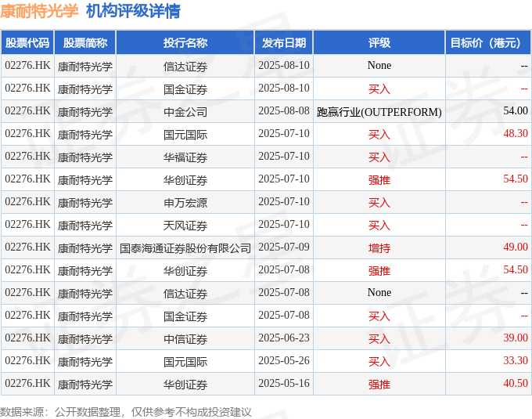Click None rating in 2025-07-08 row
Screen dimensions: 532x419
click(379, 292)
